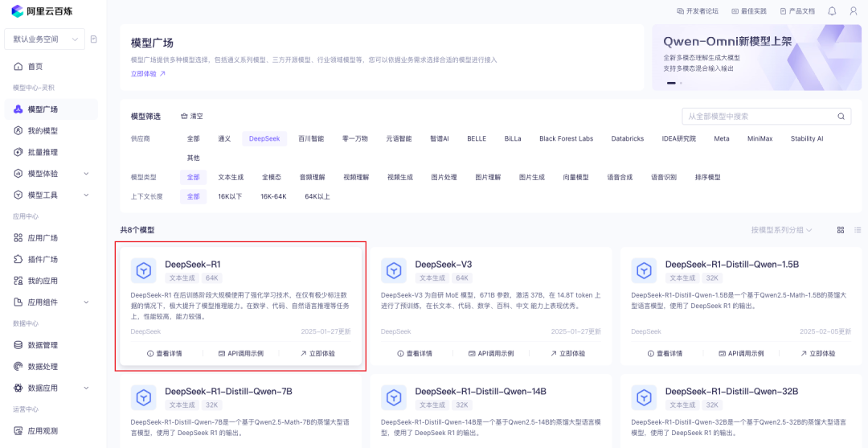Click the 清空 clear filter icon
868x448 pixels.
(184, 117)
